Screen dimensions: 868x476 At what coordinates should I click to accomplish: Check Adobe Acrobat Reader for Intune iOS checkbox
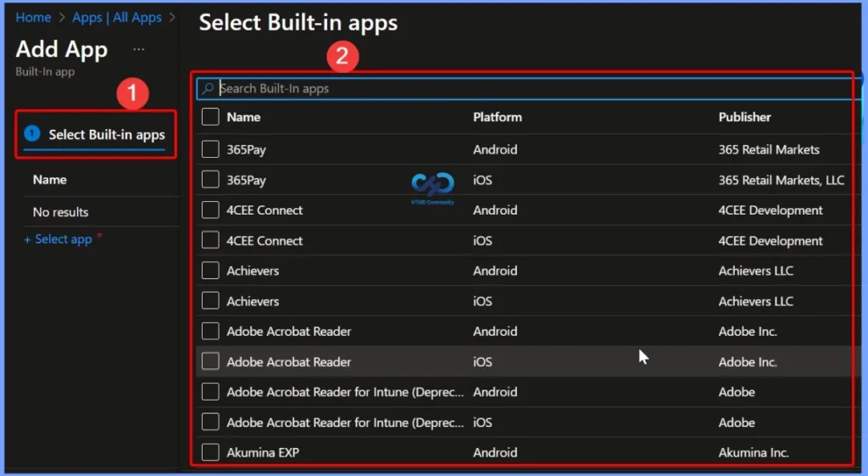(210, 422)
